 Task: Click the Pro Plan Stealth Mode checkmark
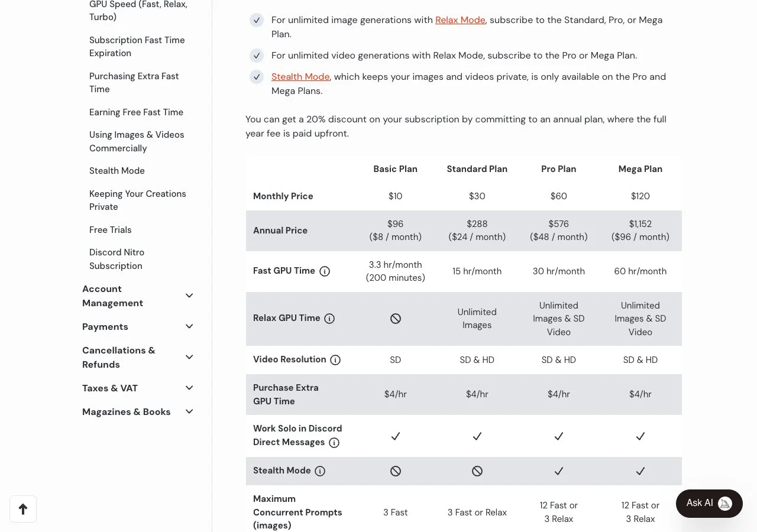pos(559,471)
